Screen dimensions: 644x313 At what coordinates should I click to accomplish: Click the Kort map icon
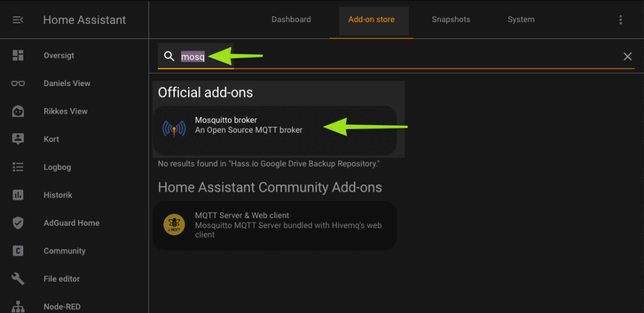pyautogui.click(x=18, y=139)
